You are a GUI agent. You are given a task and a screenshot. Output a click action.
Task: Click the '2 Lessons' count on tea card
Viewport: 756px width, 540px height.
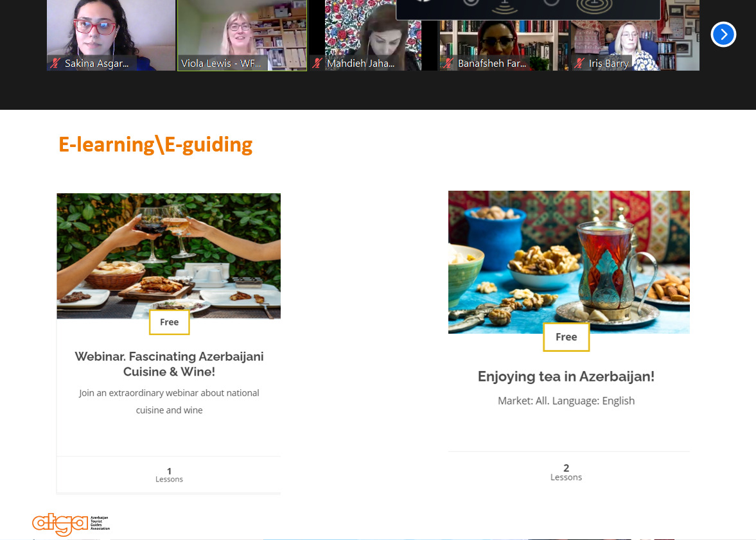[566, 473]
